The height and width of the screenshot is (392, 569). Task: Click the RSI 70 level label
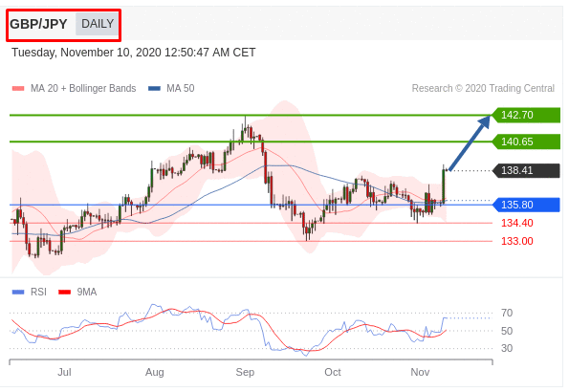click(507, 313)
